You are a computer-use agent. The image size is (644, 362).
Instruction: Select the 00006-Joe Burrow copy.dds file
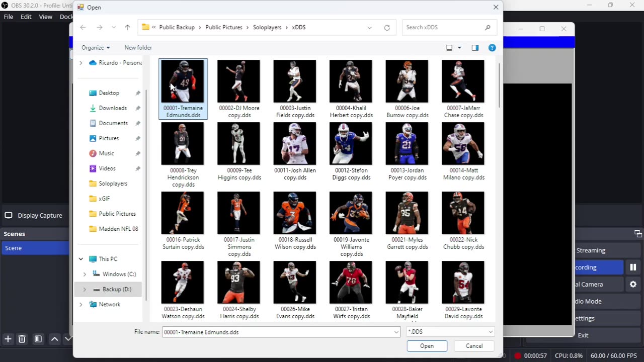[x=407, y=89]
